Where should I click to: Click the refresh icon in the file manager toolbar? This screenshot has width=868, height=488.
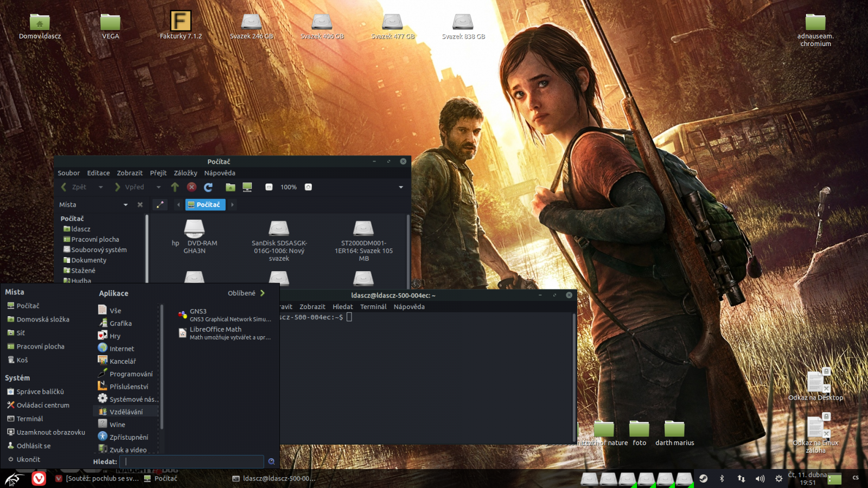(x=208, y=187)
